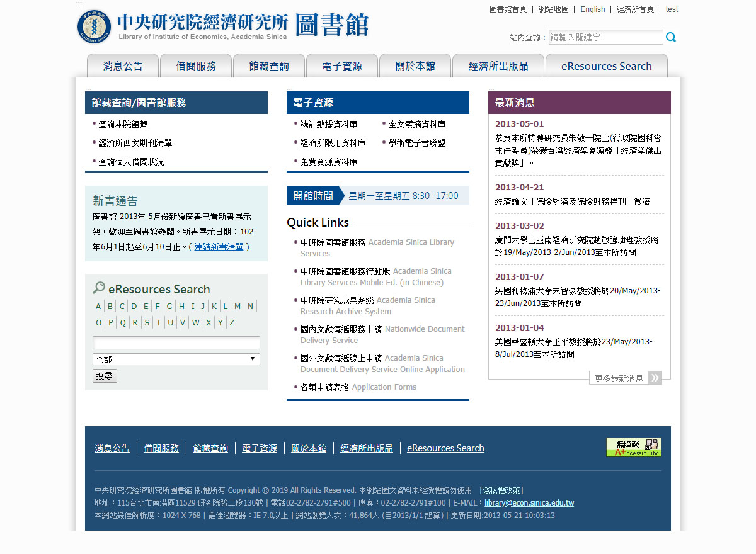The image size is (756, 554).
Task: Open the 經濟所出版品 navigation tab
Action: (x=498, y=66)
